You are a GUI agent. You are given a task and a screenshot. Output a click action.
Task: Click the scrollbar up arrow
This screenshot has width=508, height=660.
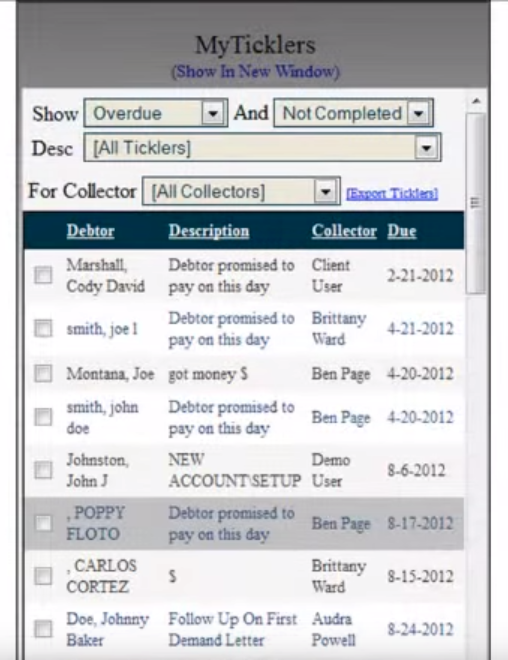[x=476, y=101]
